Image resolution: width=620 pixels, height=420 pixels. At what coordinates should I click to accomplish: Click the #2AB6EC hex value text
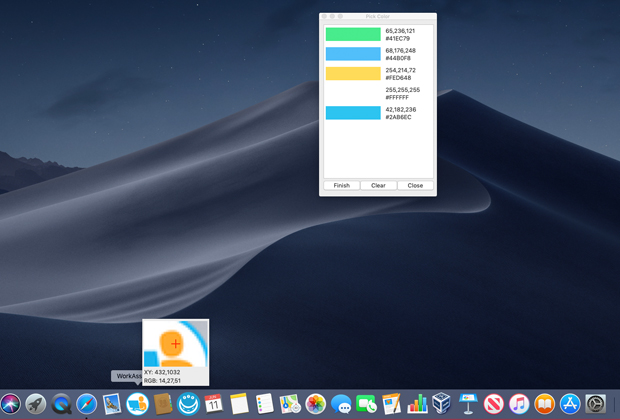point(398,117)
